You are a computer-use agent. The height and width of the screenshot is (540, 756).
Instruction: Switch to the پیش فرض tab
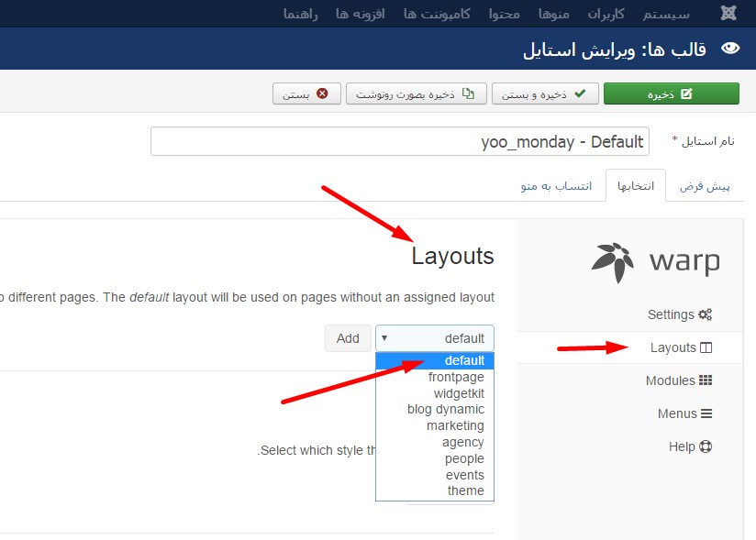[705, 186]
